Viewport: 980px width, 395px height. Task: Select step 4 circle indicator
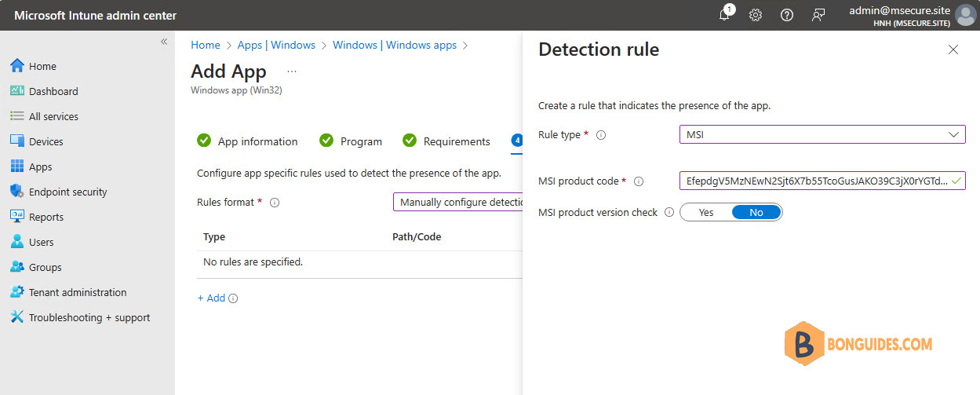pyautogui.click(x=516, y=141)
